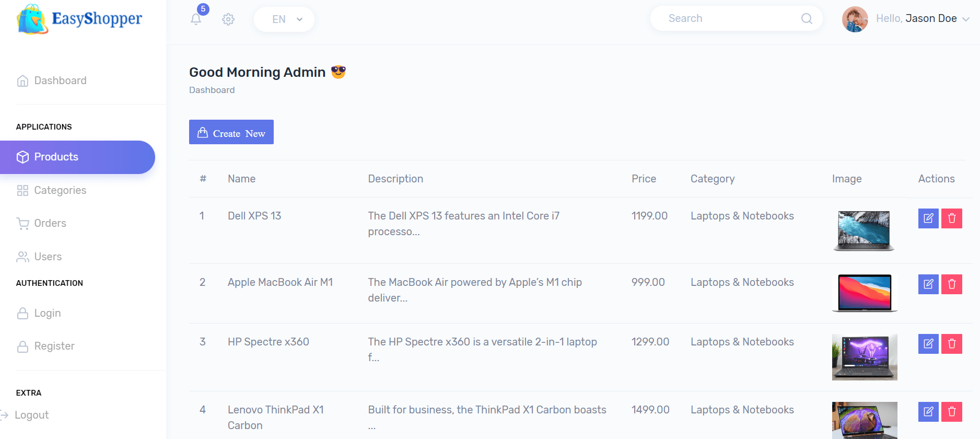980x439 pixels.
Task: Go to Dashboard in the sidebar
Action: click(52, 80)
